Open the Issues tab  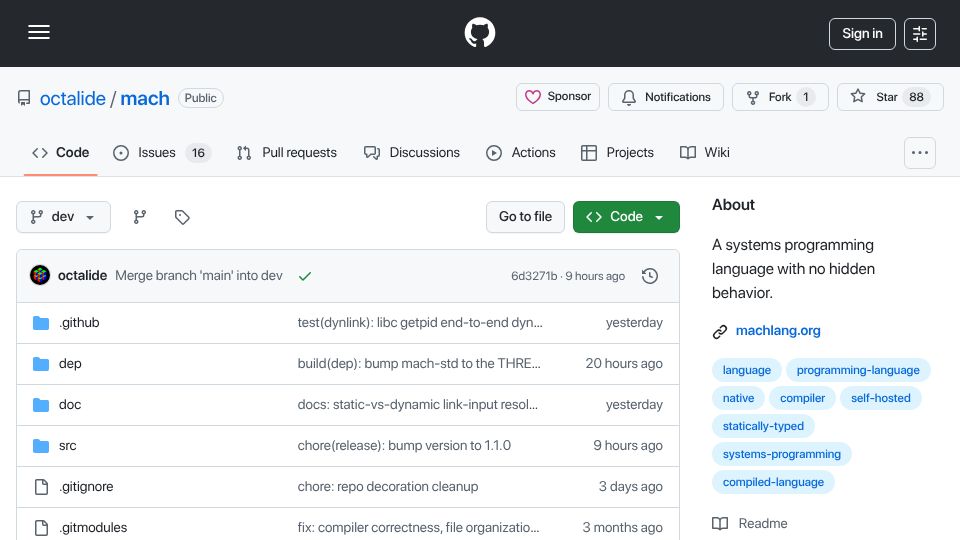tap(162, 152)
